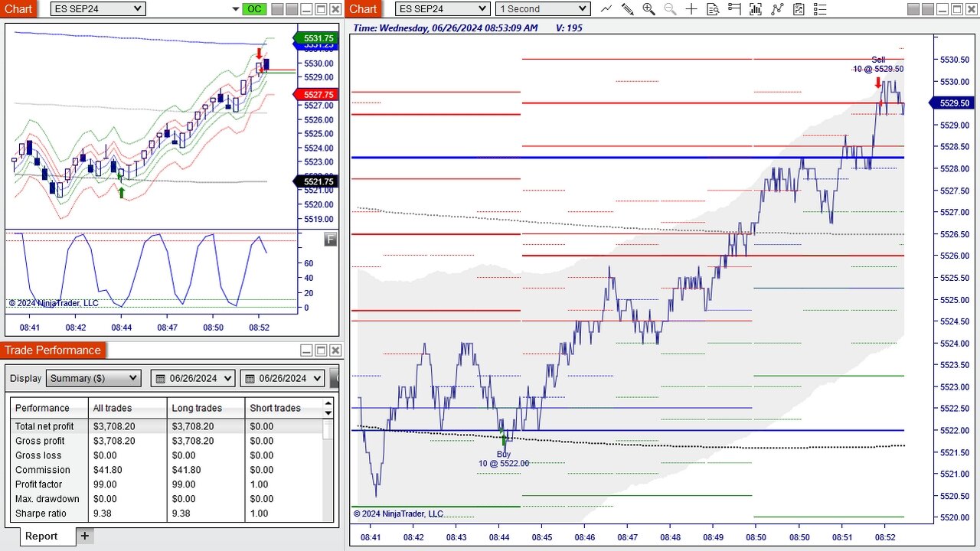
Task: Expand the start date 06/26/2024 dropdown arrow
Action: [229, 378]
